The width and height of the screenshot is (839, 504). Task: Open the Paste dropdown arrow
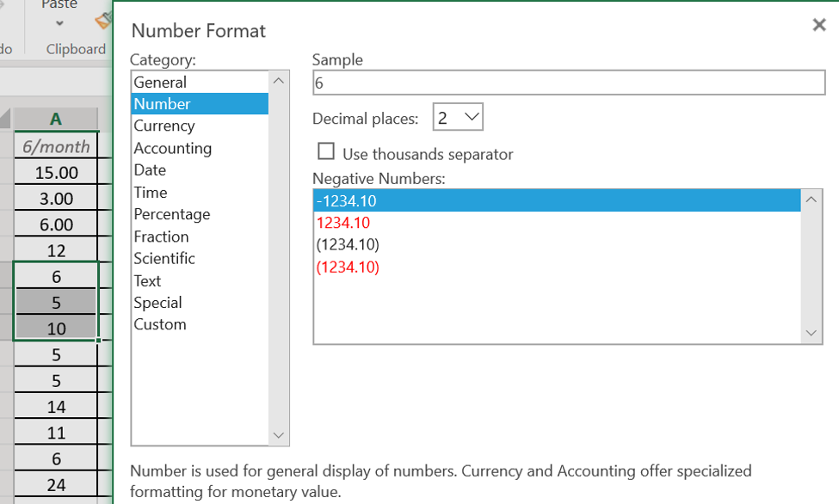(x=59, y=23)
